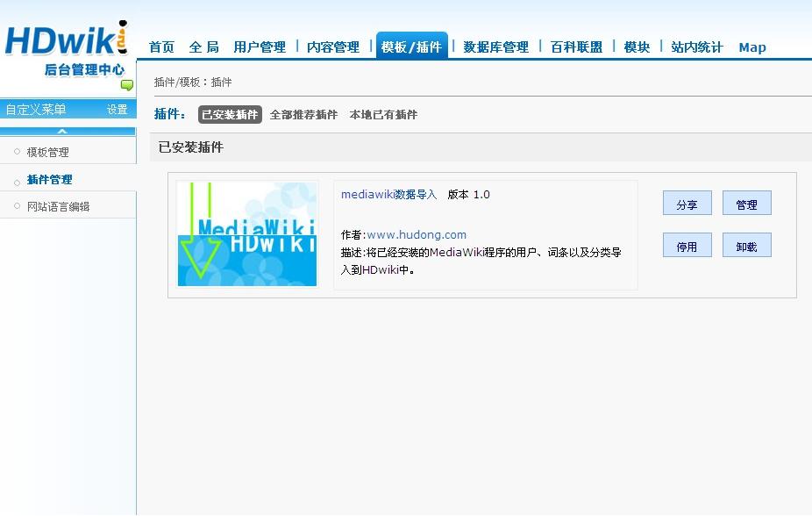Viewport: 812px width, 516px height.
Task: Click the 插件/模板：插件 breadcrumb text
Action: 193,82
